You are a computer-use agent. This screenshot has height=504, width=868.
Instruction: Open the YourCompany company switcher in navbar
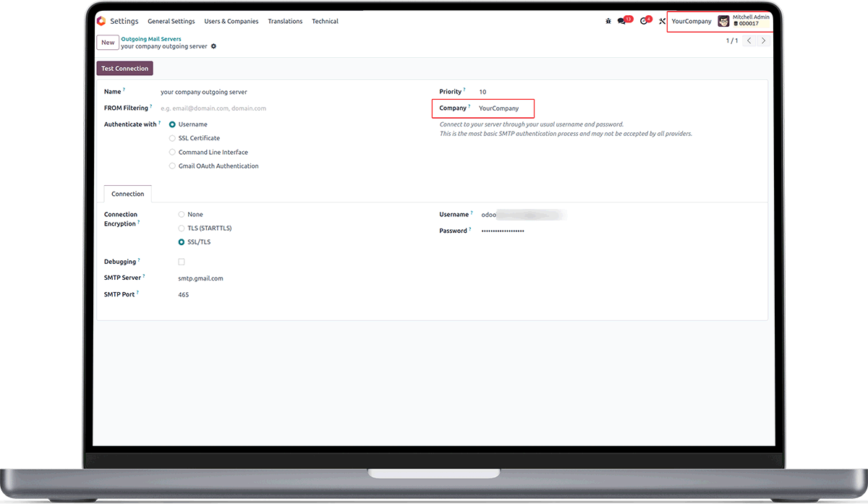pos(692,22)
